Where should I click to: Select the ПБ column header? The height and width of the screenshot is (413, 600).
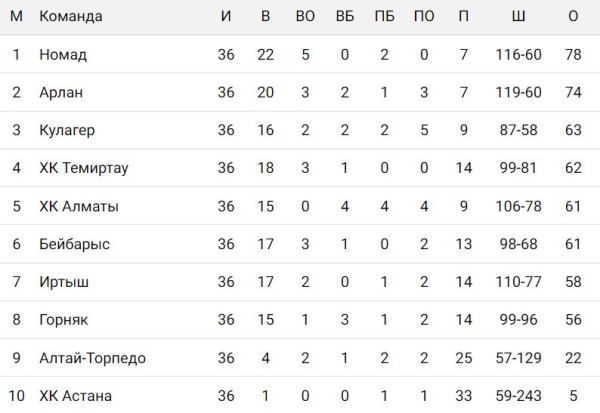[x=384, y=17]
